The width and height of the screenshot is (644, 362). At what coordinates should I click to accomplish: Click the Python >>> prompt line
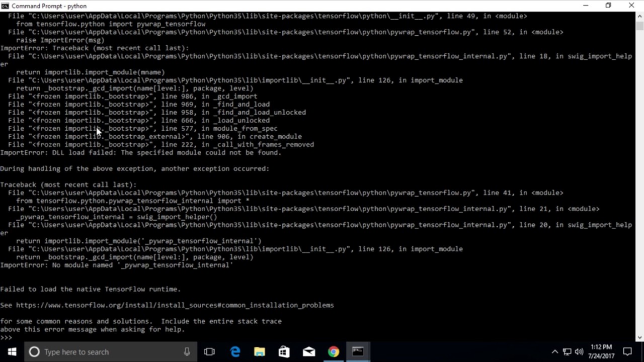tap(6, 337)
